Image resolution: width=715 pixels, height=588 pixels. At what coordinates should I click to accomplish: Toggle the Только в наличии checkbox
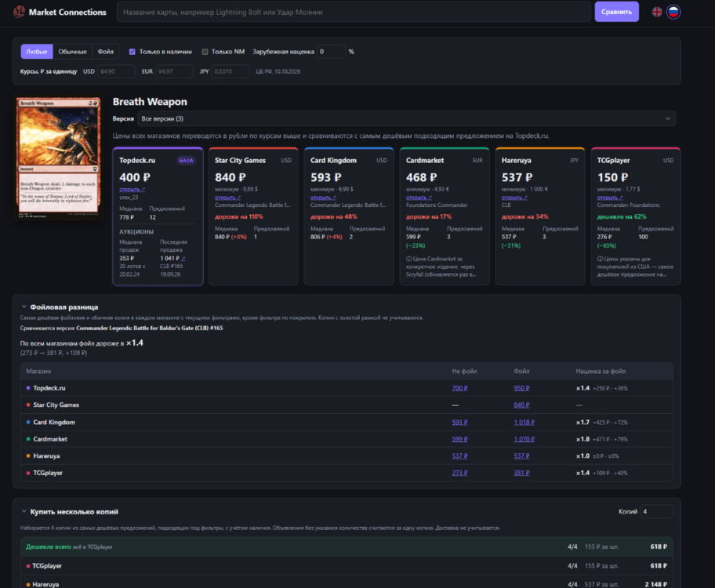pyautogui.click(x=132, y=52)
